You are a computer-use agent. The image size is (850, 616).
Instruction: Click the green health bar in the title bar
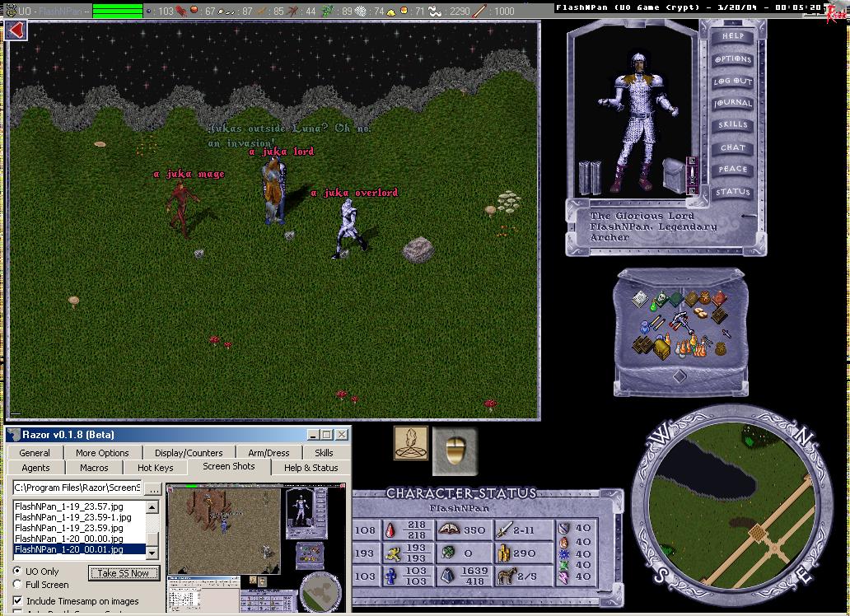[118, 11]
